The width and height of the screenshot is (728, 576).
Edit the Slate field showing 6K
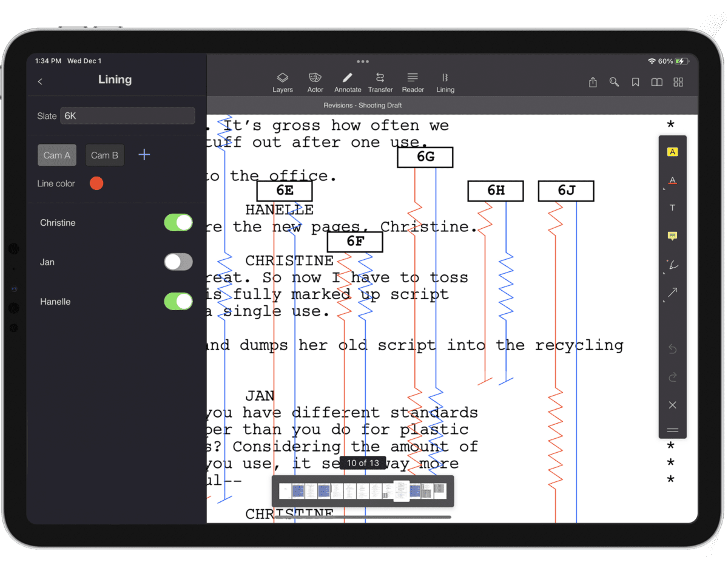127,115
